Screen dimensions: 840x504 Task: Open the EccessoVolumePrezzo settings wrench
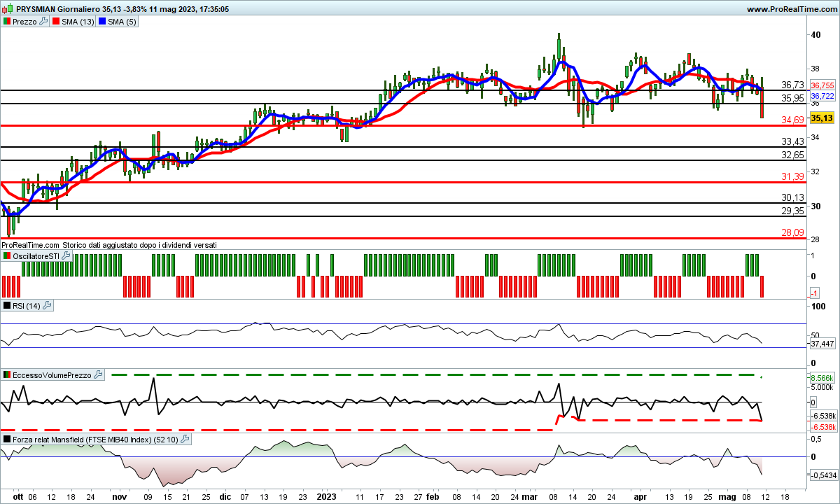(x=98, y=375)
